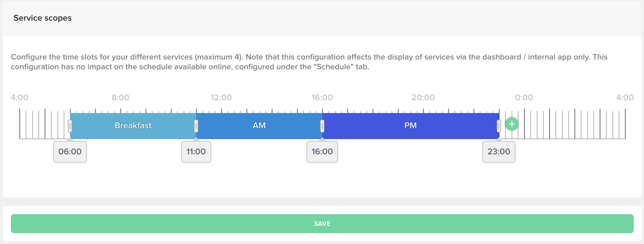Select the AM service scope block
The image size is (644, 244).
pyautogui.click(x=259, y=126)
